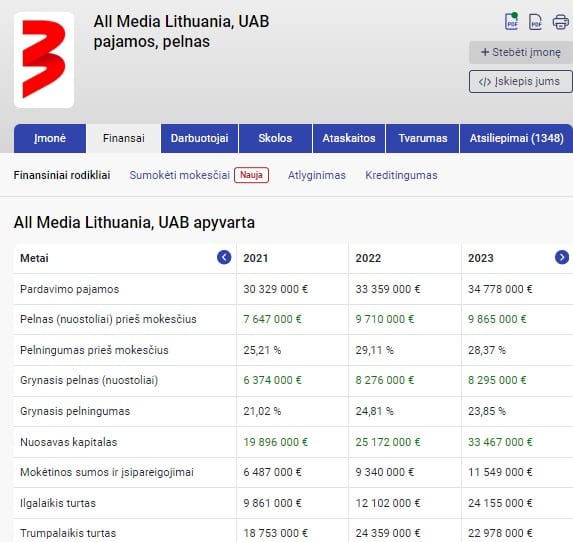
Task: Select Pardavimo pajamos row label
Action: click(x=69, y=289)
